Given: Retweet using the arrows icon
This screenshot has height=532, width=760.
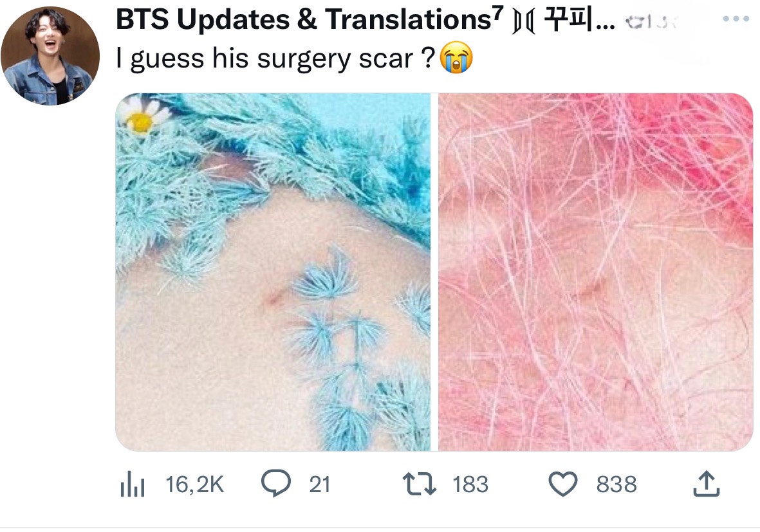Looking at the screenshot, I should tap(420, 484).
